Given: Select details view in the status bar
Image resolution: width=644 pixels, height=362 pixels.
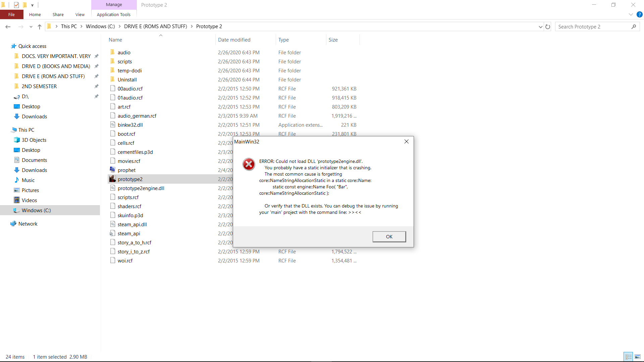Looking at the screenshot, I should 629,357.
